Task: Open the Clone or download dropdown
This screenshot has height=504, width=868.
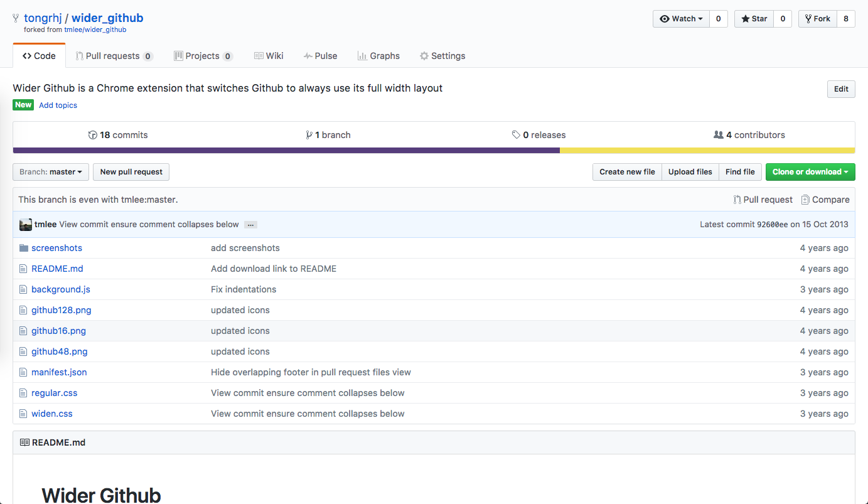Action: [x=810, y=172]
